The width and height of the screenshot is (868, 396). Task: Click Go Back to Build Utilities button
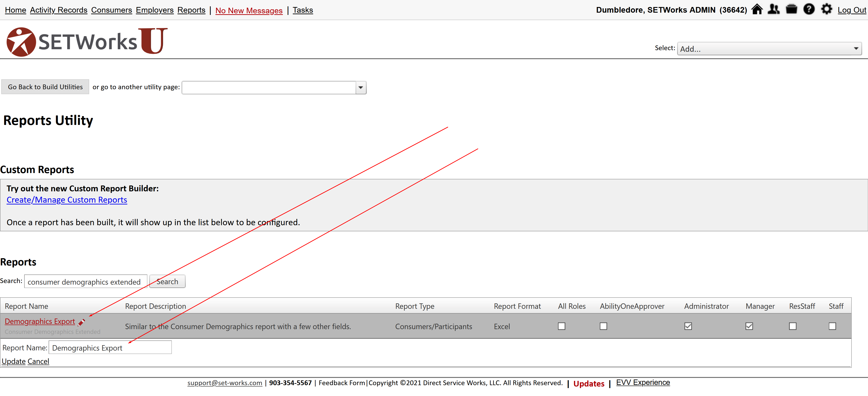click(x=45, y=87)
